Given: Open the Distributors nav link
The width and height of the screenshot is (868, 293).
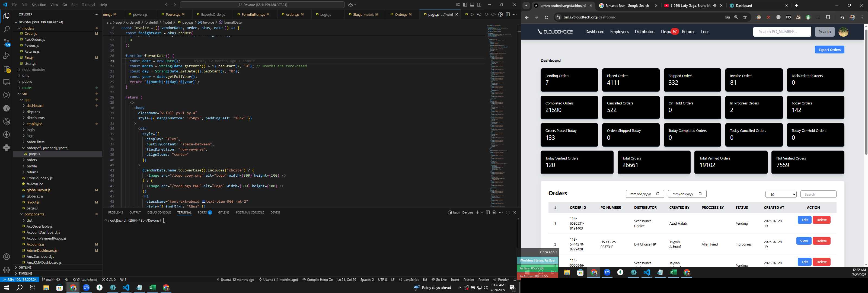Looking at the screenshot, I should 644,32.
